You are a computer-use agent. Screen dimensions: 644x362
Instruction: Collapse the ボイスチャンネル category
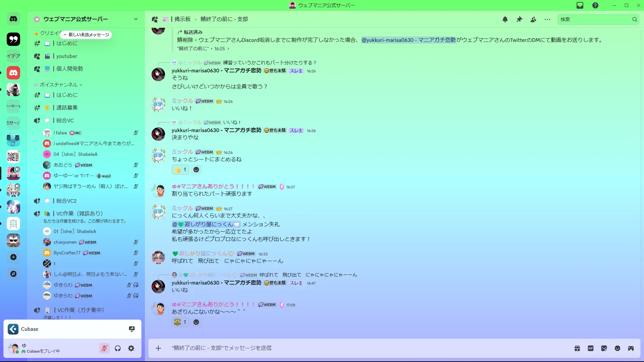coord(58,85)
